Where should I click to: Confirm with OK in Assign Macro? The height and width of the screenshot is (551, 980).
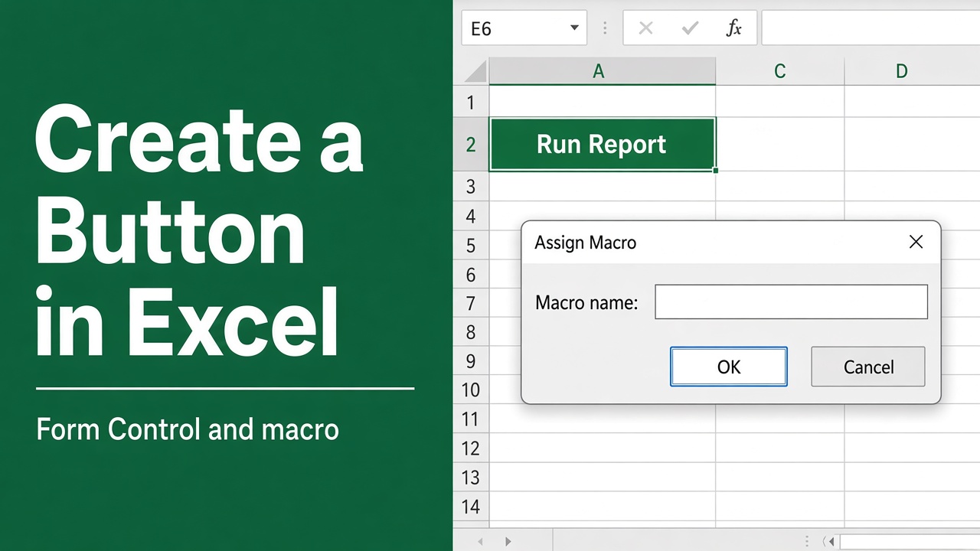(729, 367)
